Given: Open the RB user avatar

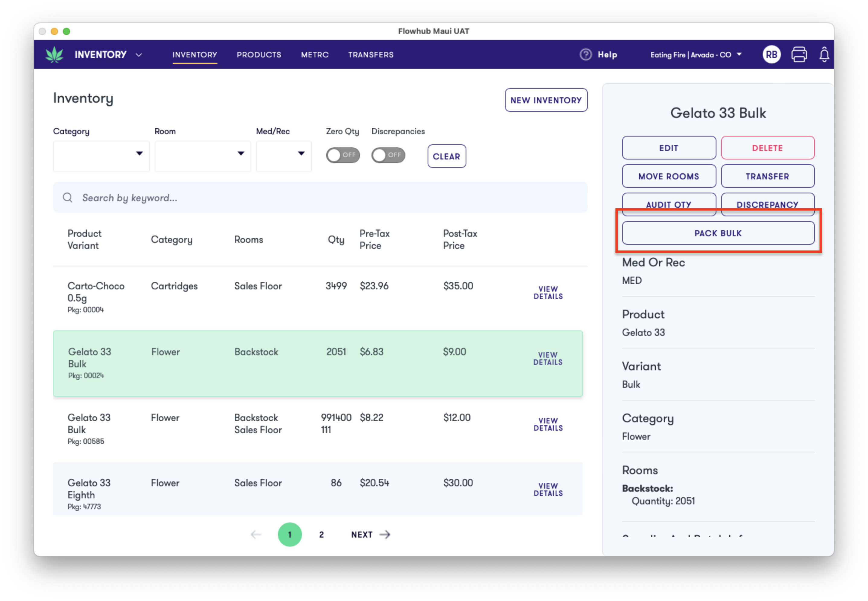Looking at the screenshot, I should click(772, 55).
